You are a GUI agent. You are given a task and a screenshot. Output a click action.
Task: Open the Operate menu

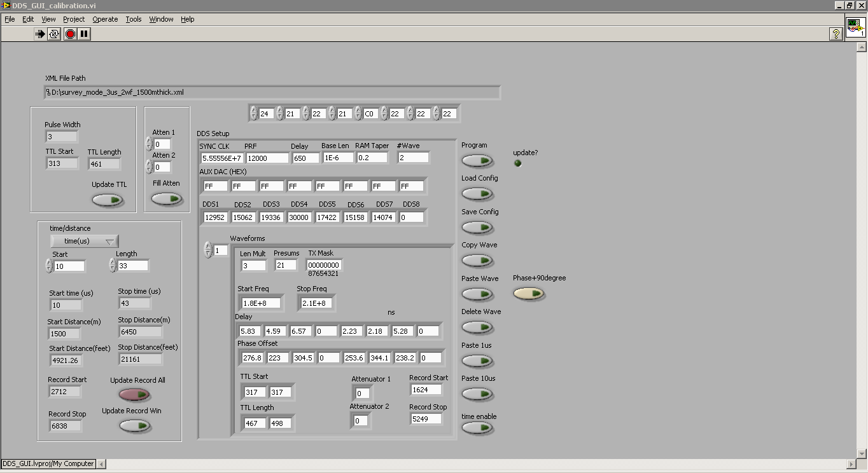tap(105, 19)
